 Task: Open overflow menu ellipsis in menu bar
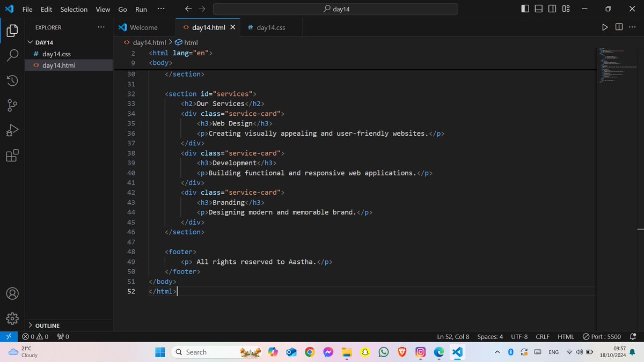coord(162,9)
